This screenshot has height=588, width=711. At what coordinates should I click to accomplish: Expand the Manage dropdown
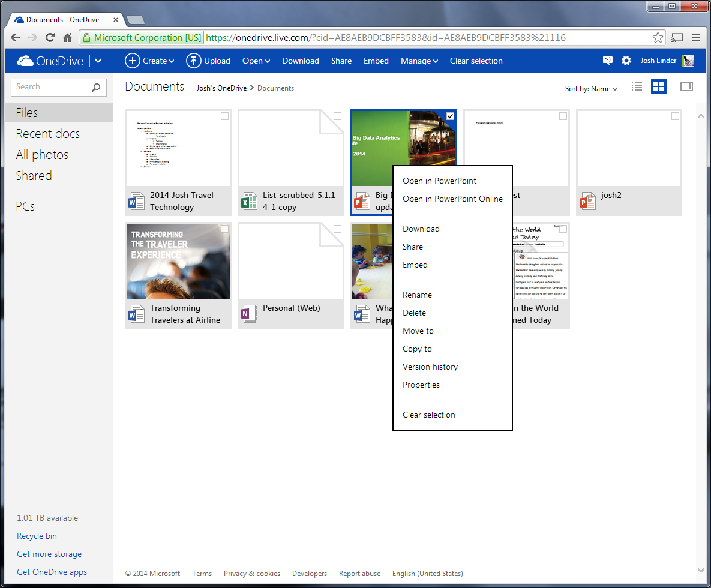point(419,61)
